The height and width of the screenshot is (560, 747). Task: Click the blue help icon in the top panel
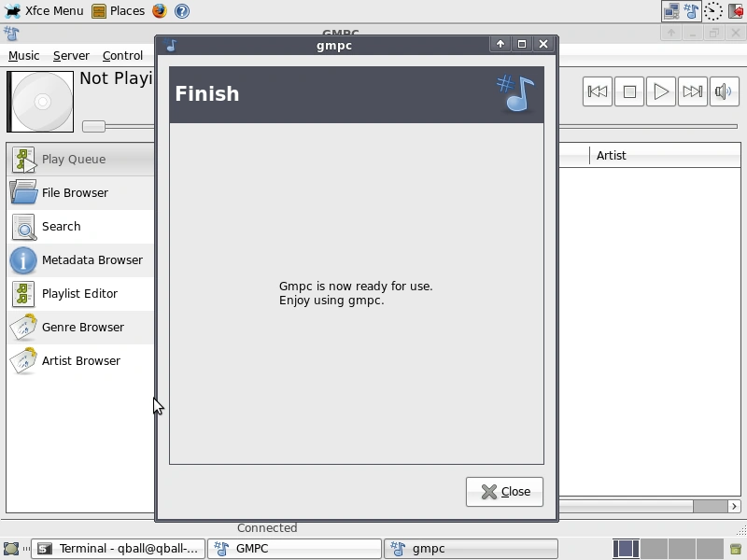click(182, 10)
